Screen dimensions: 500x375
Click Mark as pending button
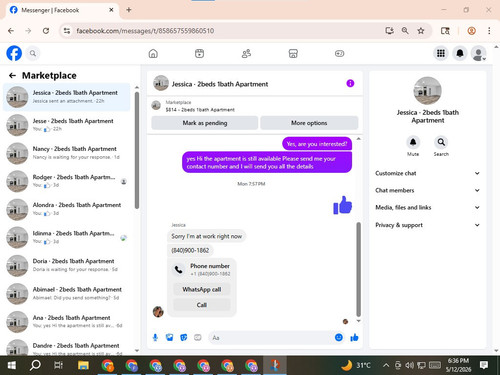205,123
